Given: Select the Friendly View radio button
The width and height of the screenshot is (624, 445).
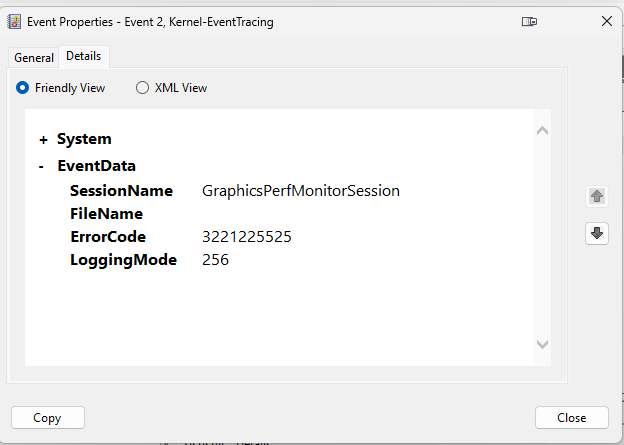Looking at the screenshot, I should pos(22,88).
